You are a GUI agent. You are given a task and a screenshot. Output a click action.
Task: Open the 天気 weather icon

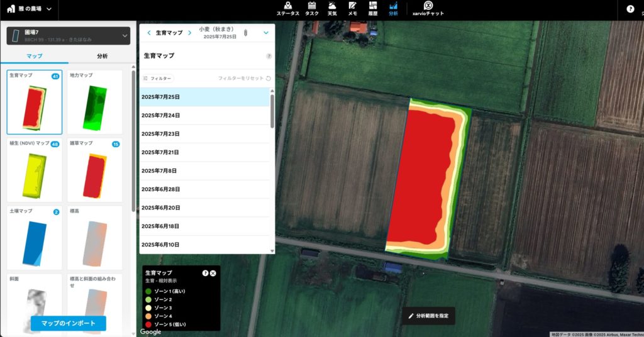(x=332, y=9)
